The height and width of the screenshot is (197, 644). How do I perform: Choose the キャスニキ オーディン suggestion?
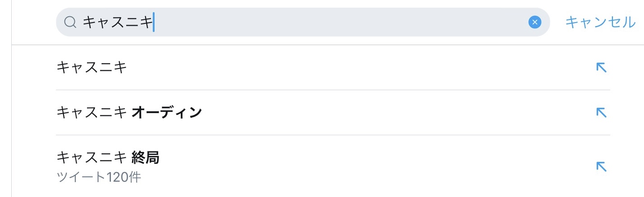pyautogui.click(x=129, y=113)
